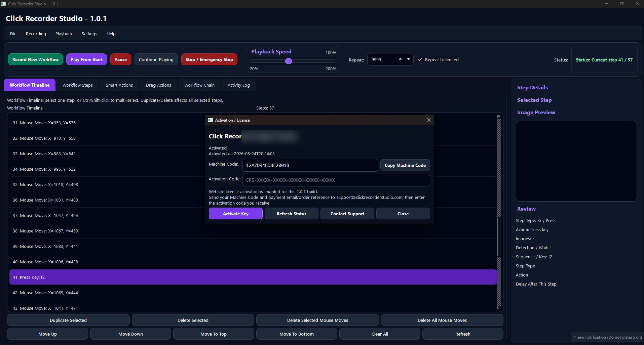The width and height of the screenshot is (644, 345).
Task: Click the Machine Code field
Action: click(x=310, y=165)
